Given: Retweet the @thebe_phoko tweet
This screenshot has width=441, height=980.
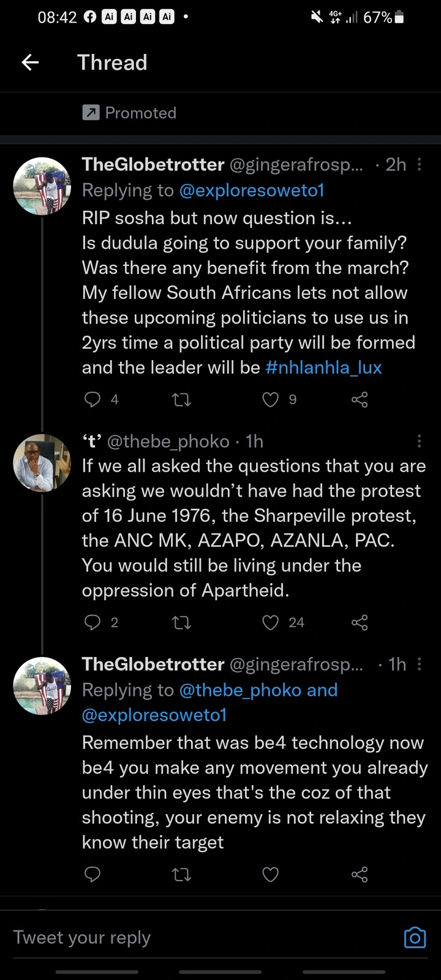Looking at the screenshot, I should click(x=182, y=623).
